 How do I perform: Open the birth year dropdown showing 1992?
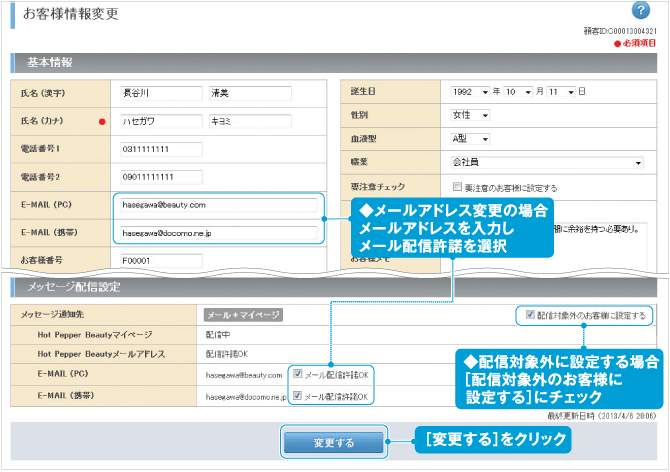tap(469, 92)
